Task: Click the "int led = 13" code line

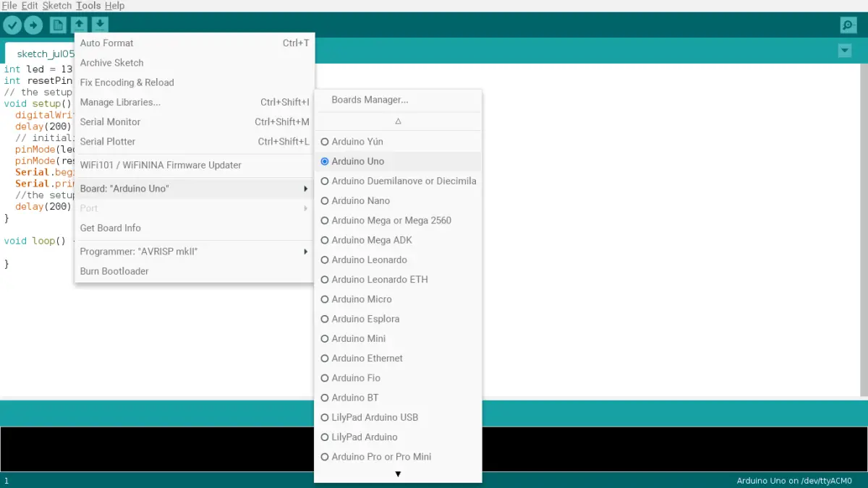Action: [x=38, y=69]
